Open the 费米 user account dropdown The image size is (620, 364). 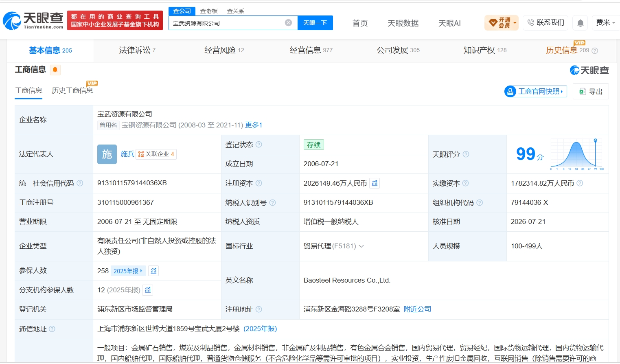tap(605, 23)
